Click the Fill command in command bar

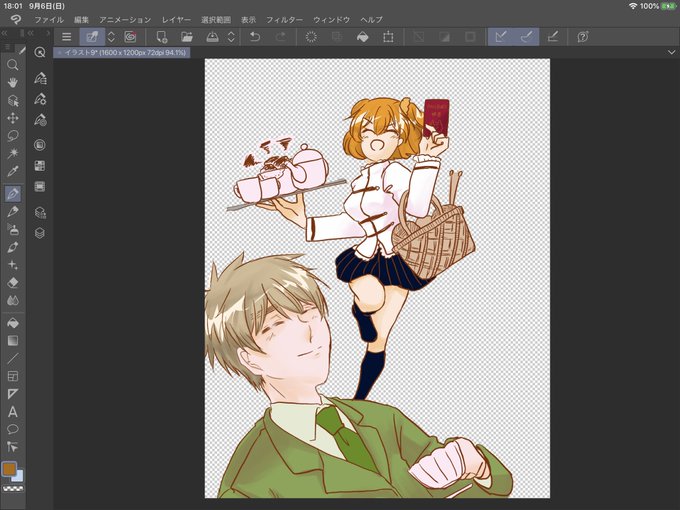(363, 37)
